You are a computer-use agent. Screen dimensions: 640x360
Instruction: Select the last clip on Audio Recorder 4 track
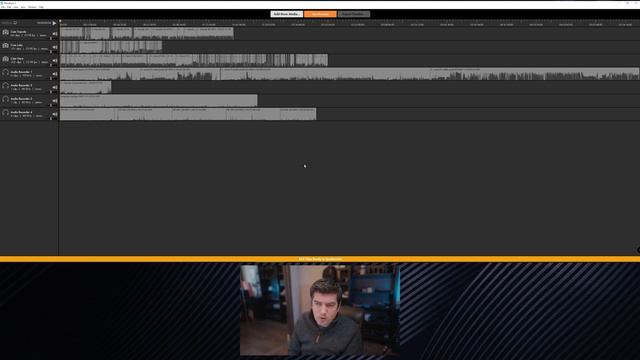coord(298,114)
